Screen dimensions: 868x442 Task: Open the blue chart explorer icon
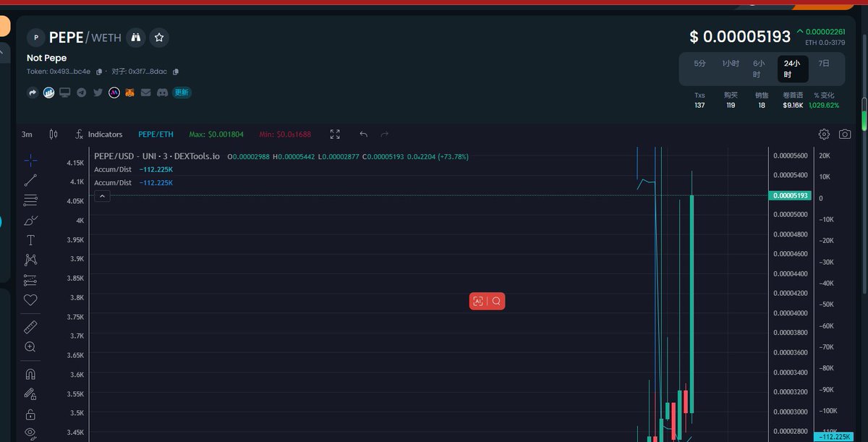(48, 93)
